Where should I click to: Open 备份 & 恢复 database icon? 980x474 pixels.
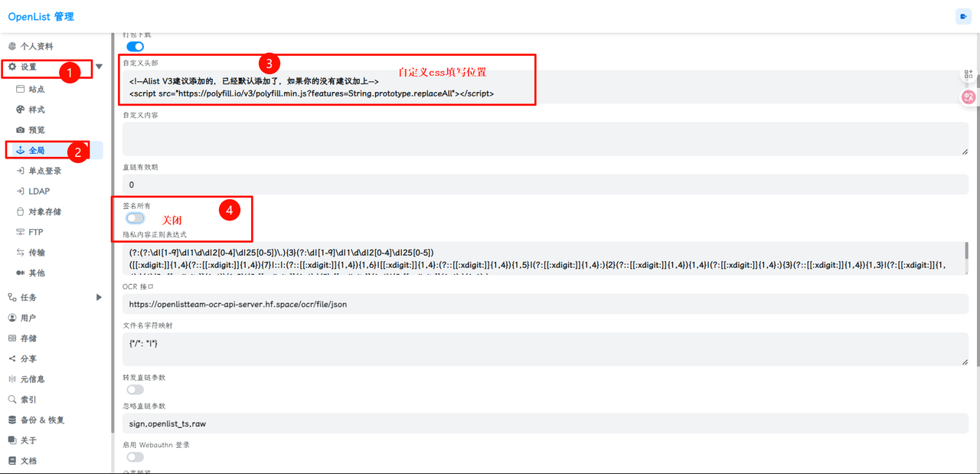click(12, 420)
